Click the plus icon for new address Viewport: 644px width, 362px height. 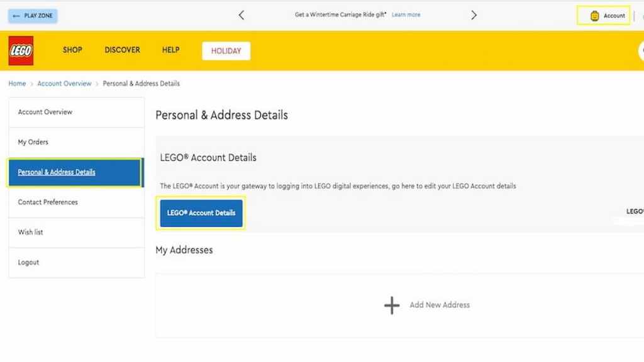392,305
